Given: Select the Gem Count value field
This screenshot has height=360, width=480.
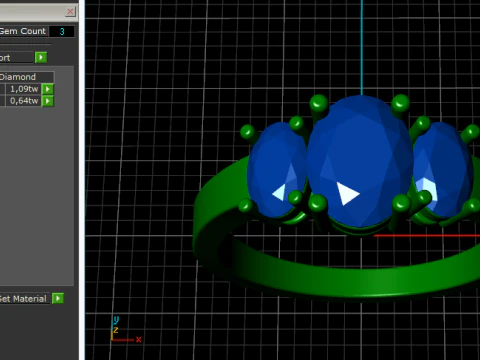Looking at the screenshot, I should coord(62,31).
